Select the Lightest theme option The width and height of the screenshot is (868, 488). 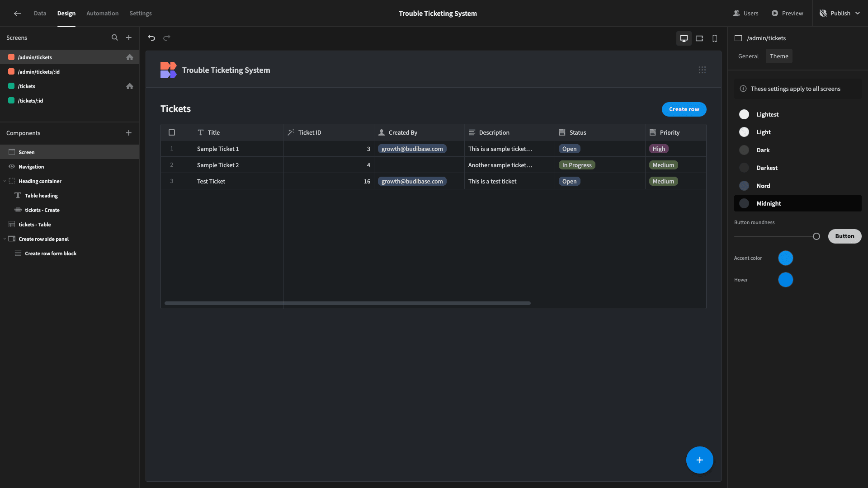[x=797, y=114]
